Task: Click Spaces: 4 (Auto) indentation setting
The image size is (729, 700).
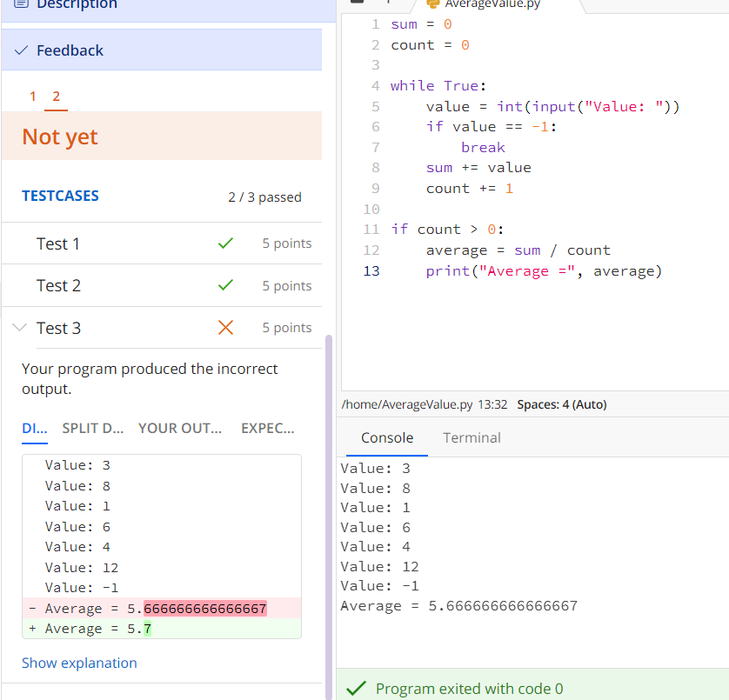Action: pyautogui.click(x=562, y=404)
